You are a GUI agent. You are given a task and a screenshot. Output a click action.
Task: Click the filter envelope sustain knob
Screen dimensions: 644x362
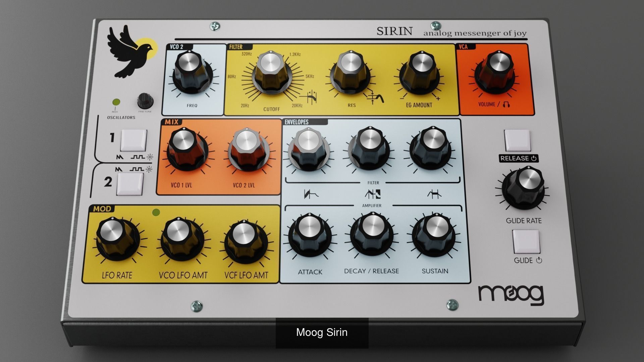tap(430, 148)
